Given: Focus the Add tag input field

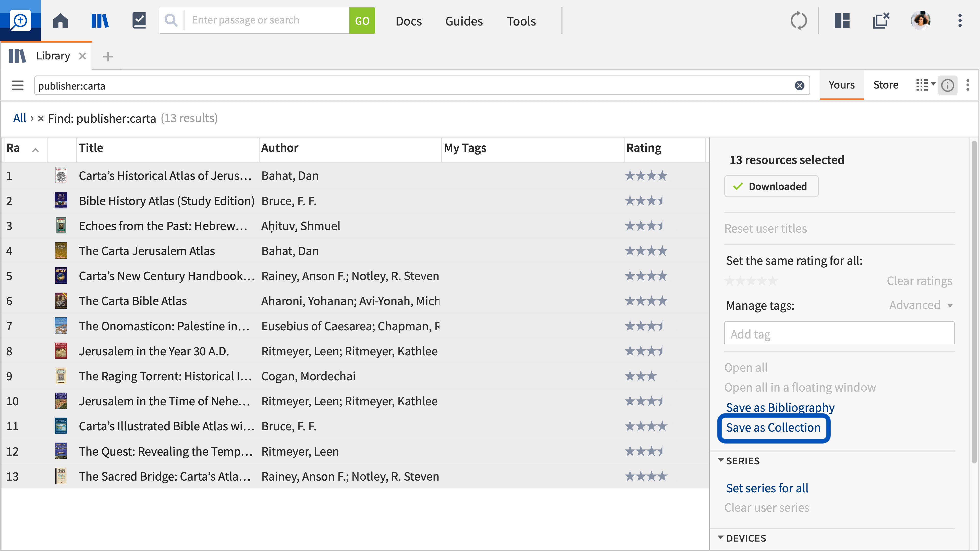Looking at the screenshot, I should tap(839, 333).
